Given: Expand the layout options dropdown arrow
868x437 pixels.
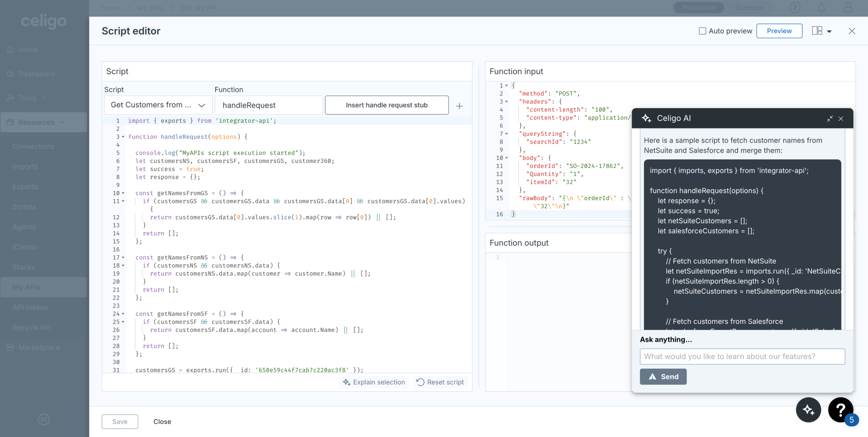Looking at the screenshot, I should point(829,32).
